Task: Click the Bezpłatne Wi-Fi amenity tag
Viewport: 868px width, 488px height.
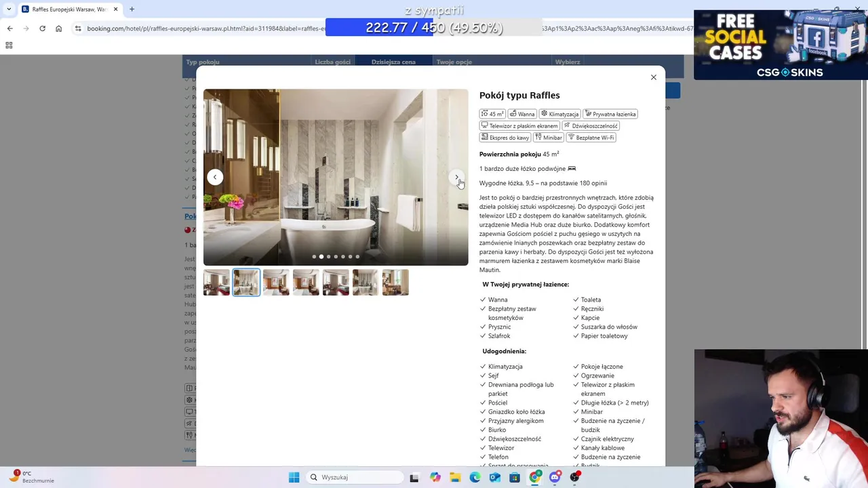Action: [x=591, y=137]
